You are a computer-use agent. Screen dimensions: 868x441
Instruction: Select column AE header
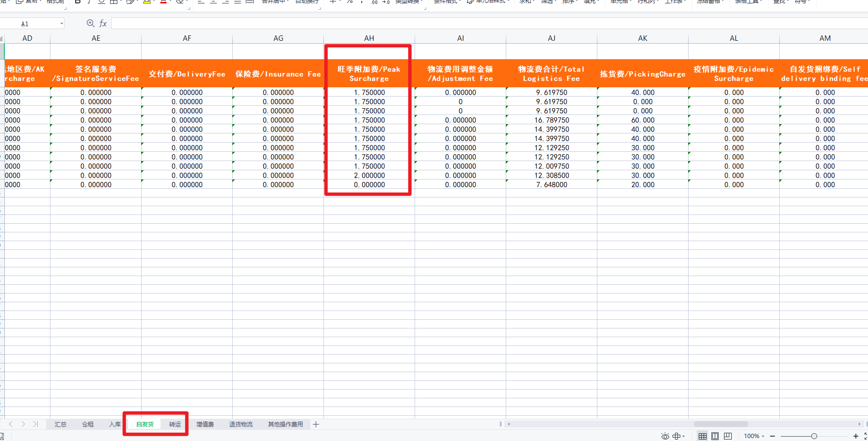pyautogui.click(x=96, y=38)
